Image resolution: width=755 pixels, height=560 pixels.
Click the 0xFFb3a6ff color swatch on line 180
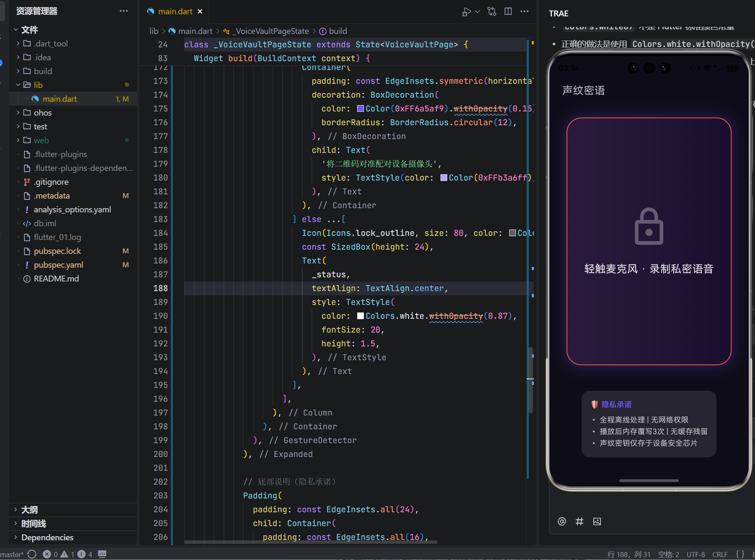443,178
